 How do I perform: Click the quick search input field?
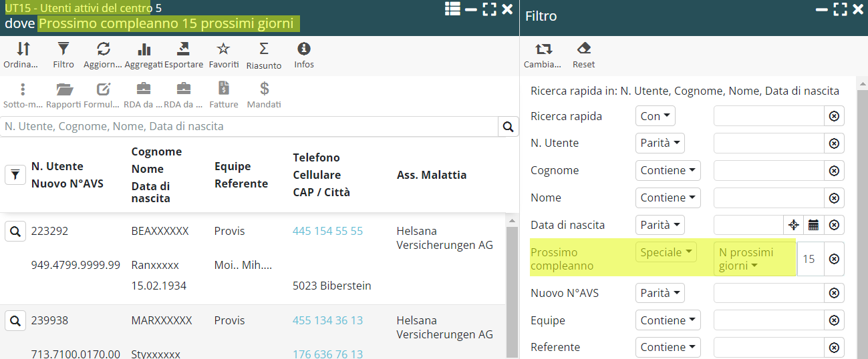(x=251, y=126)
